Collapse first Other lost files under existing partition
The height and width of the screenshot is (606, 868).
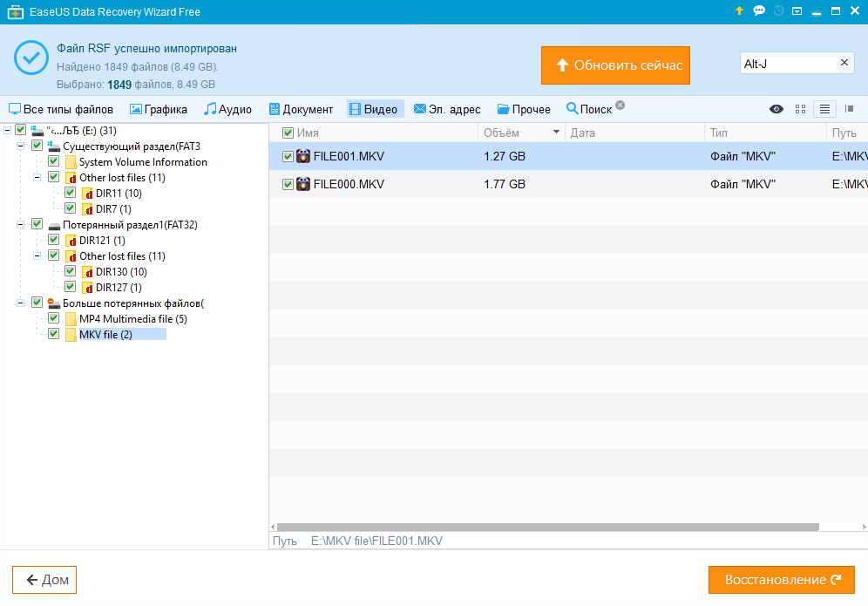point(37,178)
